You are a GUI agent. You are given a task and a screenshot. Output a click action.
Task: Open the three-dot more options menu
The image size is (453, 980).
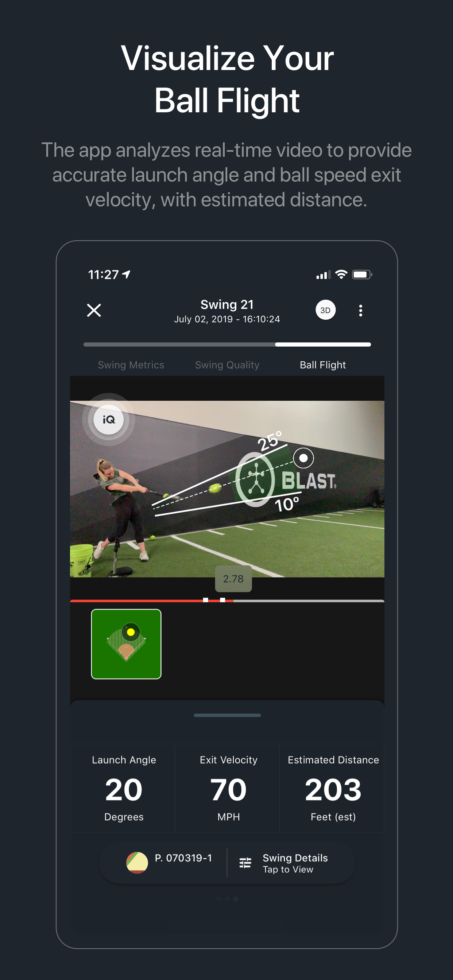click(x=360, y=310)
